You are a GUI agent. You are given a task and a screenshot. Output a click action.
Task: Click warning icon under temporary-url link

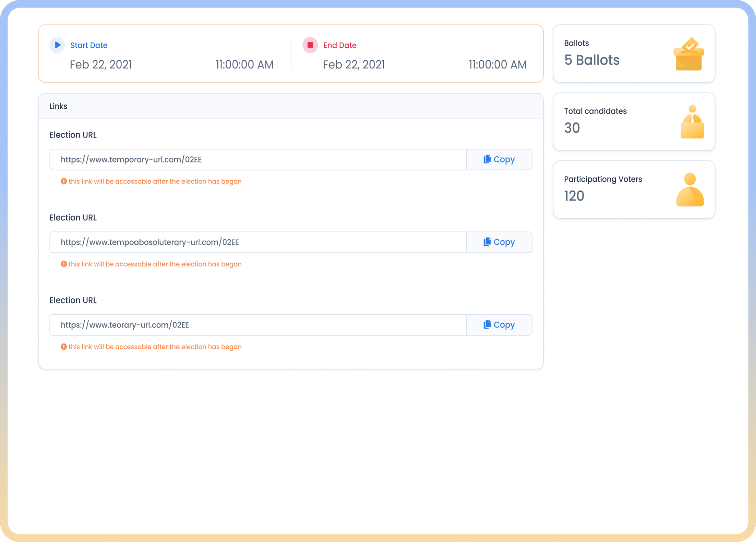[64, 181]
